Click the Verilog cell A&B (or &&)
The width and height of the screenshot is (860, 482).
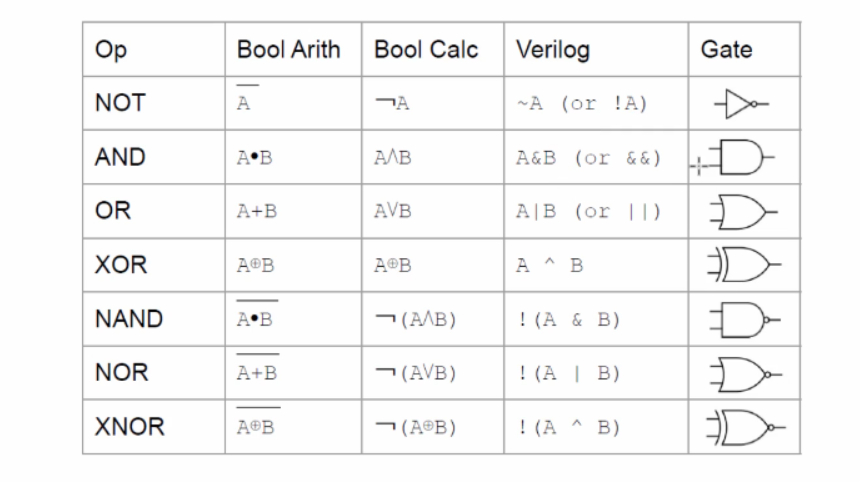coord(589,158)
